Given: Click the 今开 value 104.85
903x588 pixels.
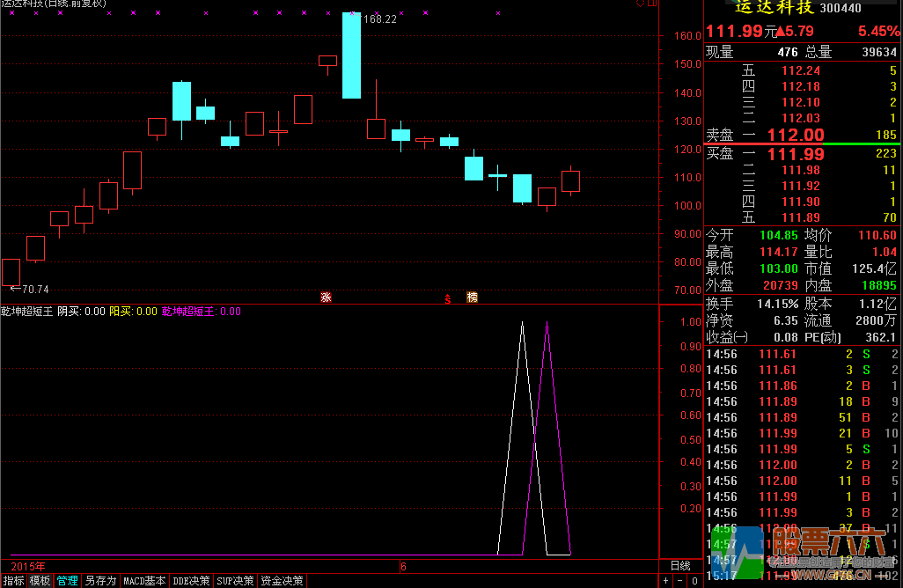Looking at the screenshot, I should pos(779,235).
